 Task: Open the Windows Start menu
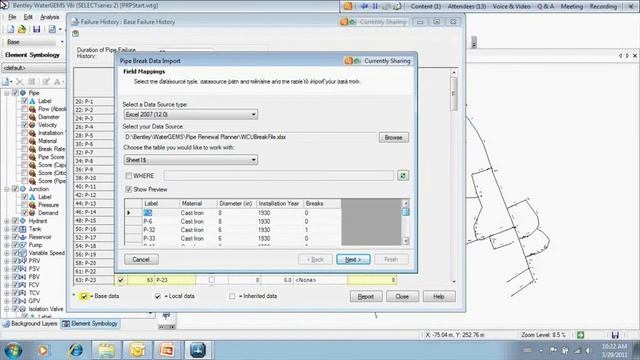pos(13,350)
